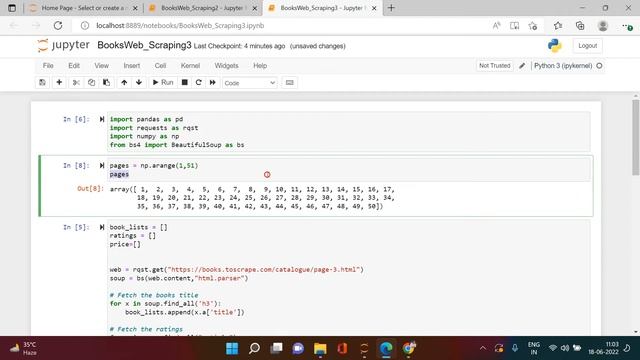Show hidden system tray icons chevron
Image resolution: width=640 pixels, height=360 pixels.
coord(483,348)
